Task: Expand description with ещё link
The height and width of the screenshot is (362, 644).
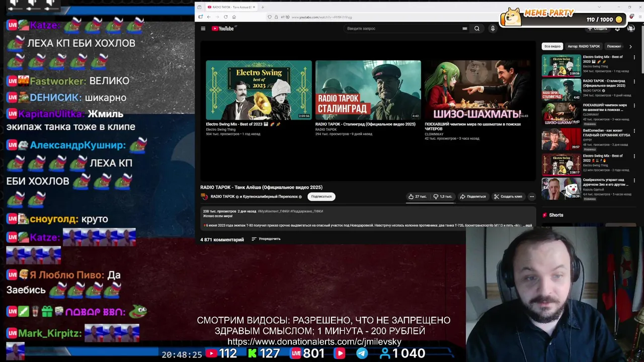Action: tap(529, 225)
